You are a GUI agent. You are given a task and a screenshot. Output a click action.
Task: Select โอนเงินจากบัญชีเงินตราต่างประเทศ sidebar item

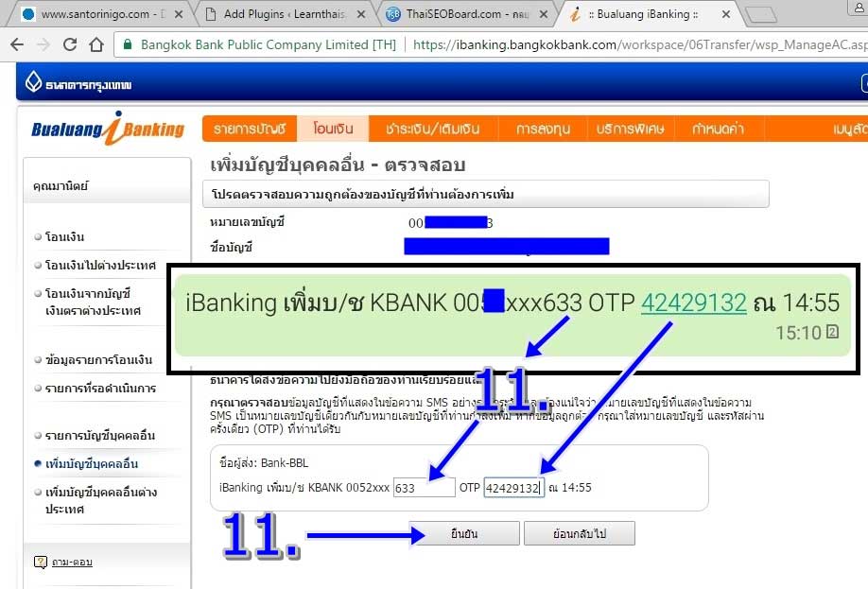coord(93,302)
